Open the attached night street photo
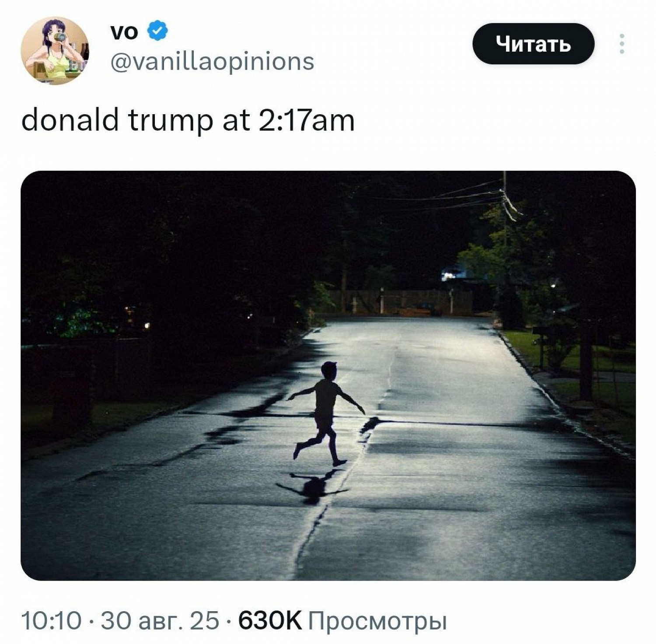This screenshot has height=644, width=656. pos(328,375)
